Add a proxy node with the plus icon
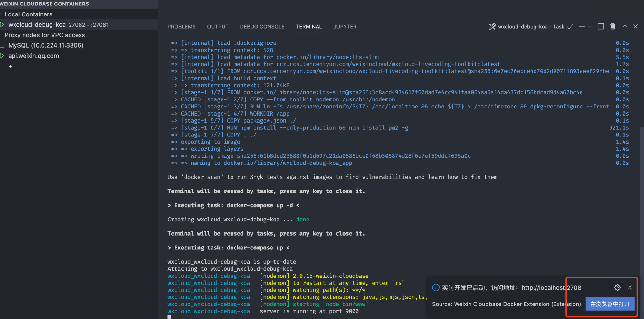 coord(10,67)
